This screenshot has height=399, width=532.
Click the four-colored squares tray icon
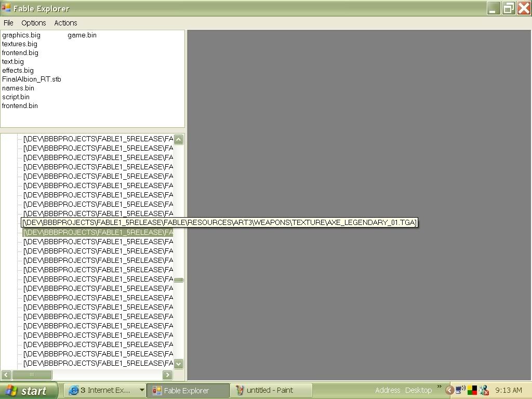coord(472,390)
